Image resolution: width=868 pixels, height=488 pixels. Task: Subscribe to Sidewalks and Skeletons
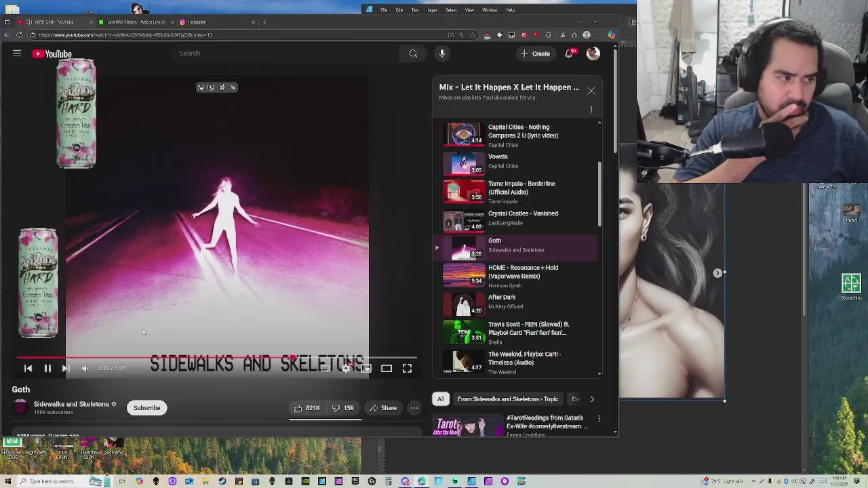[x=146, y=408]
